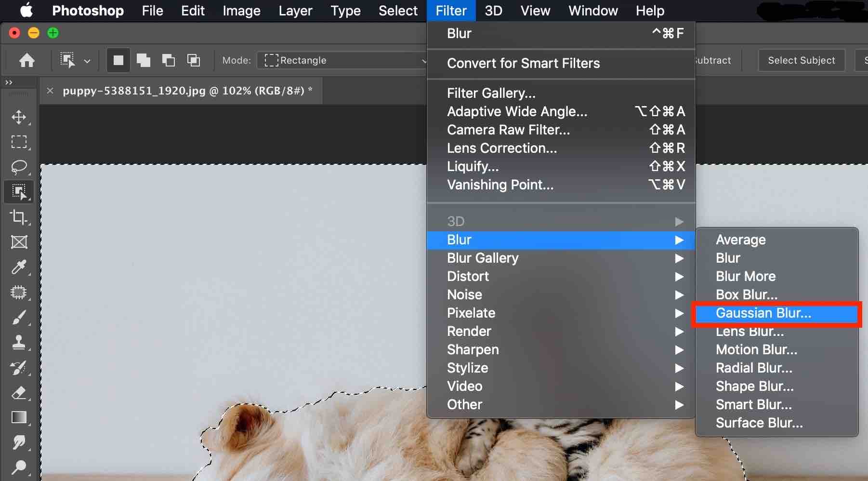Select the Spot Healing Brush tool
The height and width of the screenshot is (481, 868).
click(19, 292)
